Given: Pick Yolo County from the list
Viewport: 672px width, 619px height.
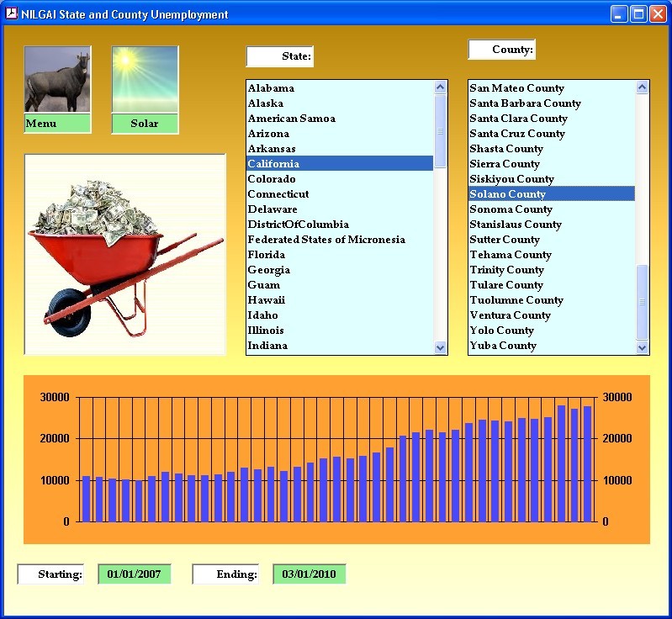Looking at the screenshot, I should click(x=502, y=331).
